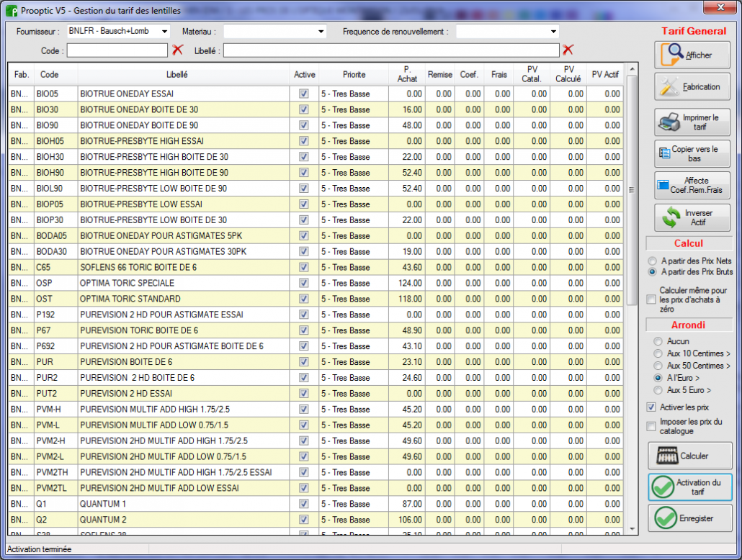
Task: Sort by the P. Achat column header
Action: coord(407,74)
